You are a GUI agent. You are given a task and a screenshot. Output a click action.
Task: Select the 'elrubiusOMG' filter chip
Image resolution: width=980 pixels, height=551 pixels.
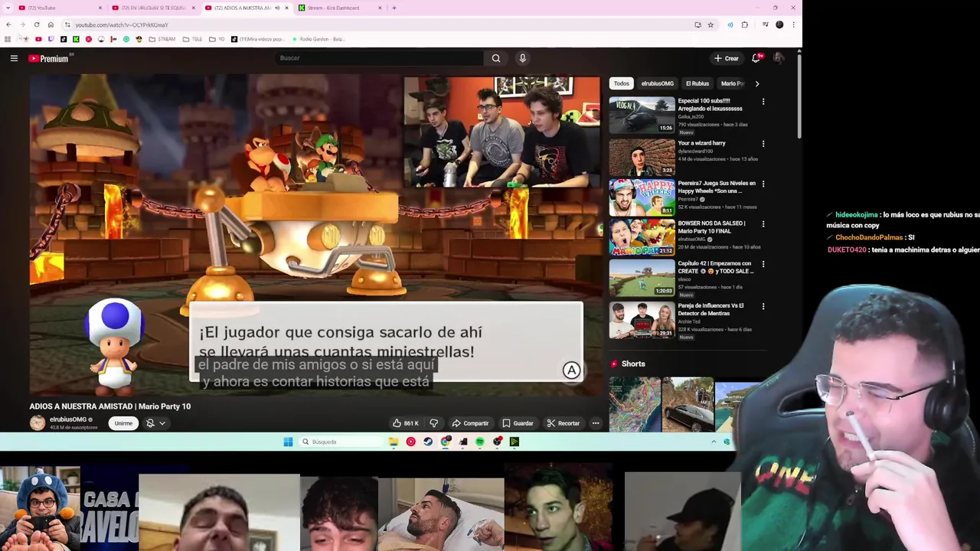[658, 83]
